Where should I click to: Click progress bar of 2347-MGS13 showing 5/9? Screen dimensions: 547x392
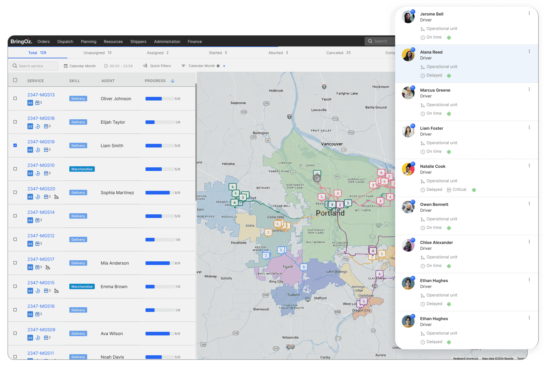tap(159, 98)
